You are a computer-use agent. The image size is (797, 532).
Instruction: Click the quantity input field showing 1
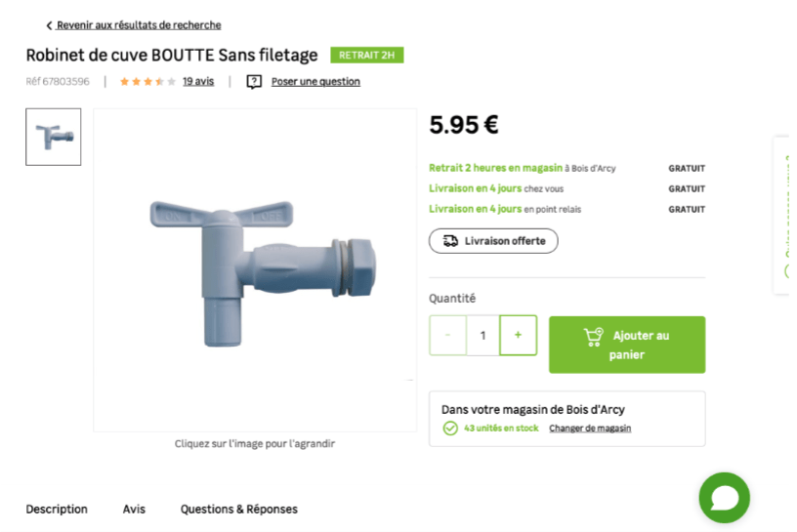[x=482, y=335]
